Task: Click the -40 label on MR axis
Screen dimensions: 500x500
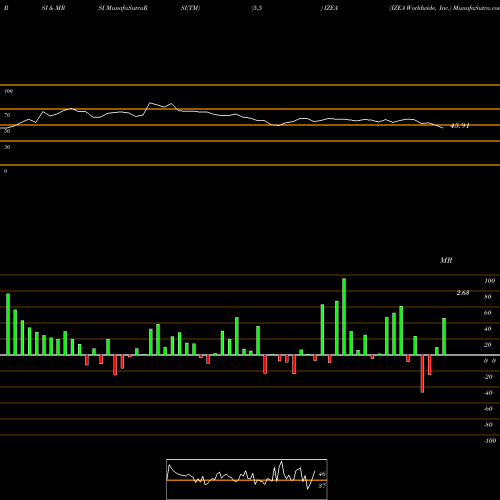Action: (x=488, y=393)
